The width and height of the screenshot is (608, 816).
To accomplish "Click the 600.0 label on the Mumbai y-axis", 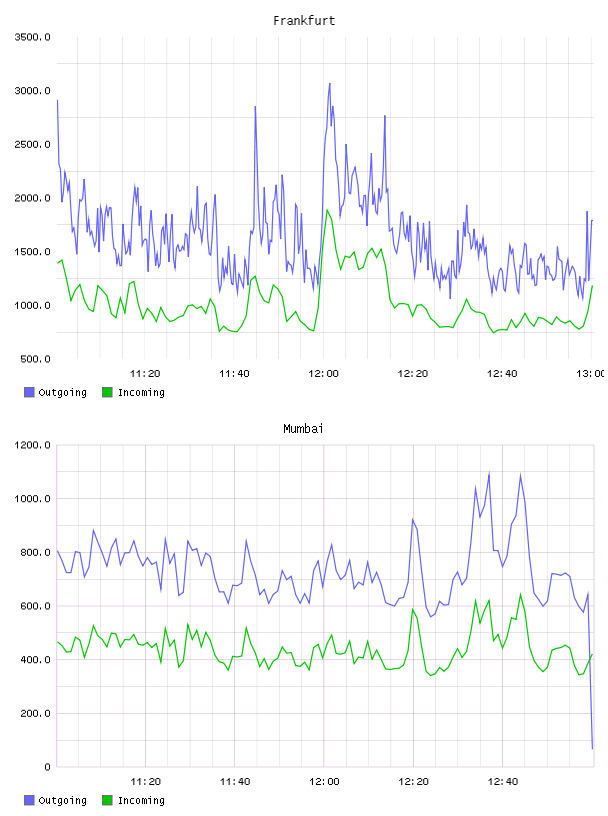I will tap(35, 606).
